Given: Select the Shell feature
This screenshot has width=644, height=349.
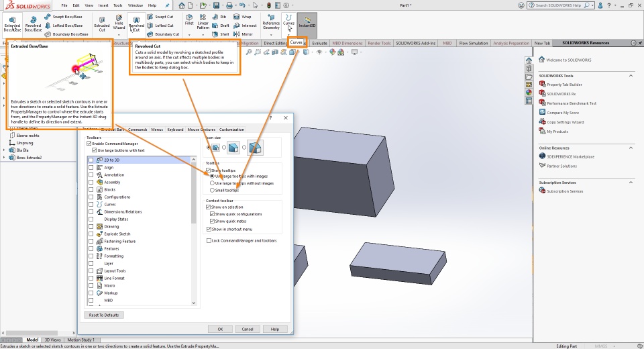Looking at the screenshot, I should (221, 34).
